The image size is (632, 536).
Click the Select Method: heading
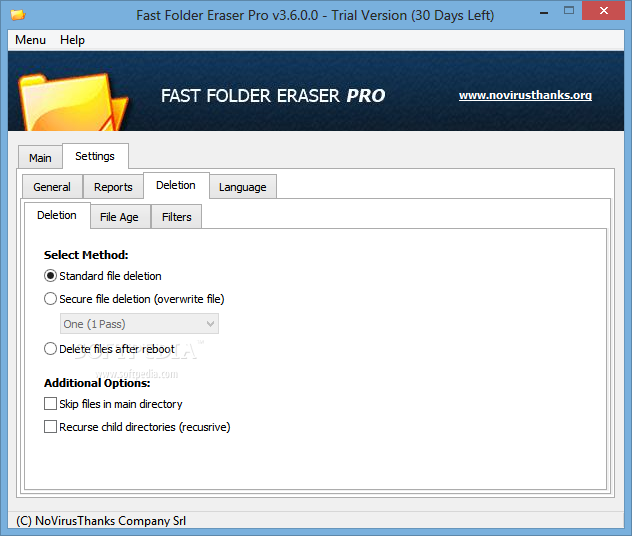tap(86, 255)
